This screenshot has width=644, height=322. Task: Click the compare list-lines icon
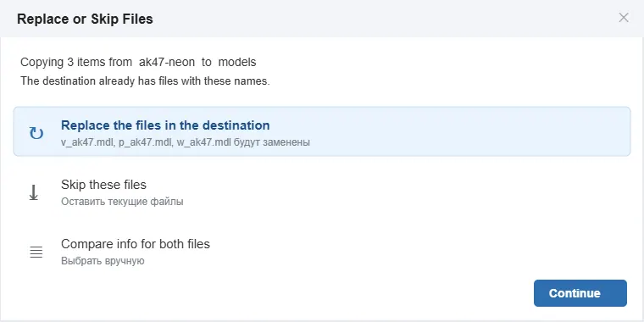tap(36, 252)
